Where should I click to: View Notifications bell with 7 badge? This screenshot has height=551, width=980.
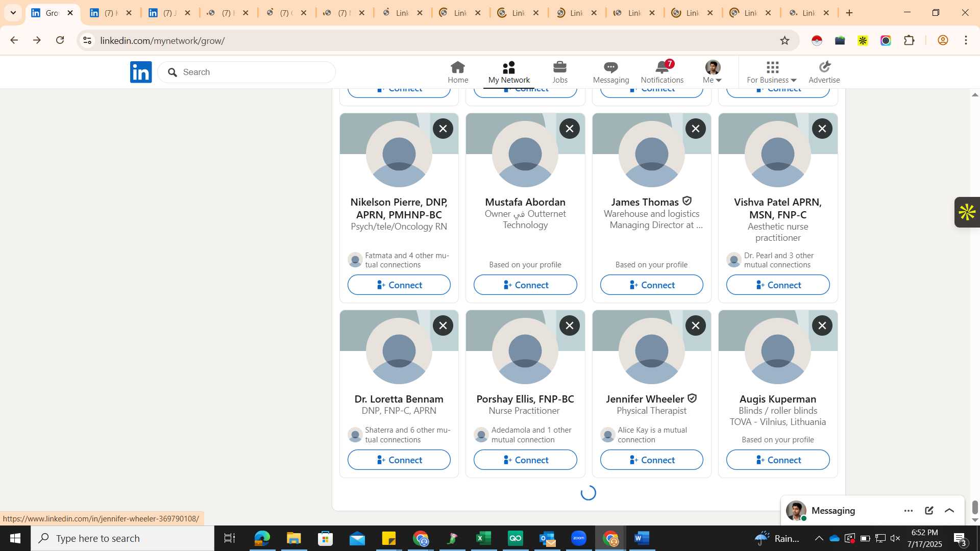[663, 72]
